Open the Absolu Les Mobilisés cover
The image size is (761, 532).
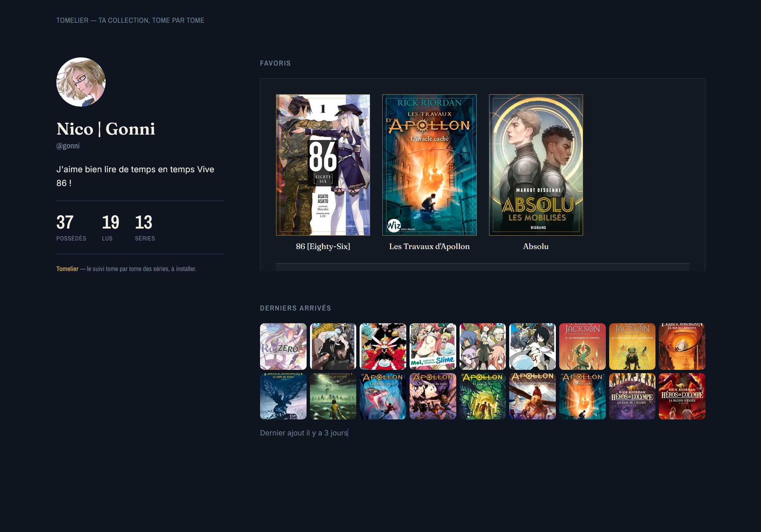click(x=536, y=165)
